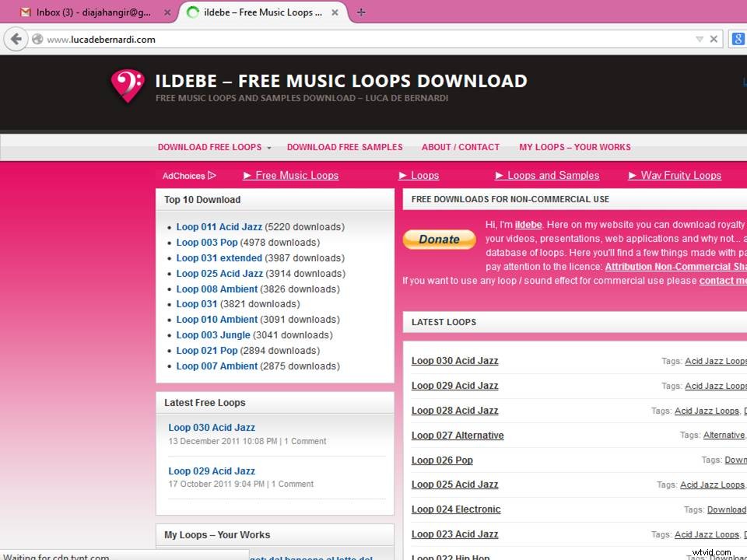This screenshot has height=560, width=747.
Task: Open a new tab using the plus icon
Action: pyautogui.click(x=360, y=12)
